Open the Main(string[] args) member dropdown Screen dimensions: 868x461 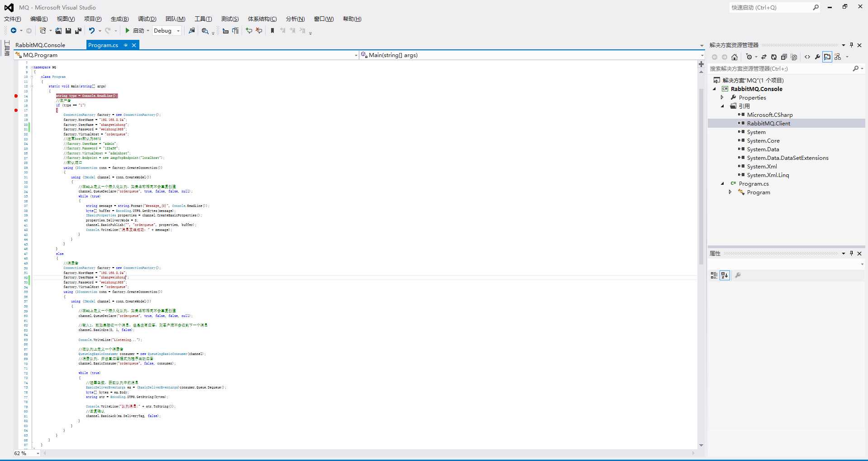[702, 55]
